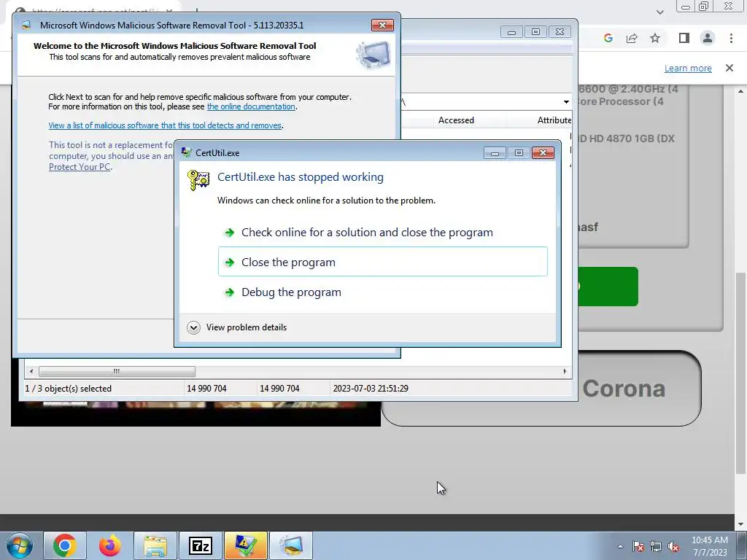Screen dimensions: 747x560
Task: Toggle Chrome side panel icon
Action: pos(684,38)
